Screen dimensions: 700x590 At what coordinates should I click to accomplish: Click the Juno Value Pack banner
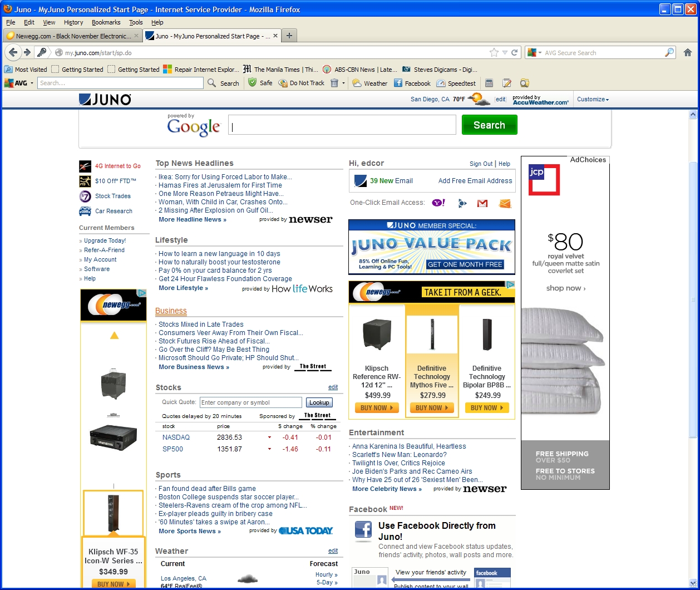[x=432, y=247]
